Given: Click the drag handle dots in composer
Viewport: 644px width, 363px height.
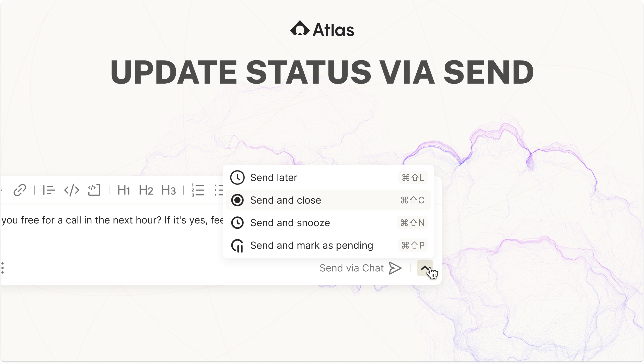Looking at the screenshot, I should [x=3, y=268].
